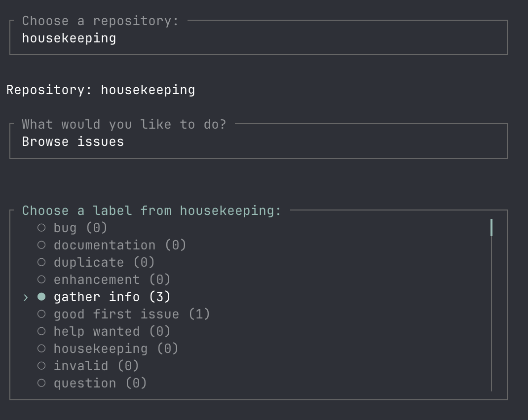Click the Repository: housekeeping status line
Viewport: 528px width, 420px height.
point(101,90)
